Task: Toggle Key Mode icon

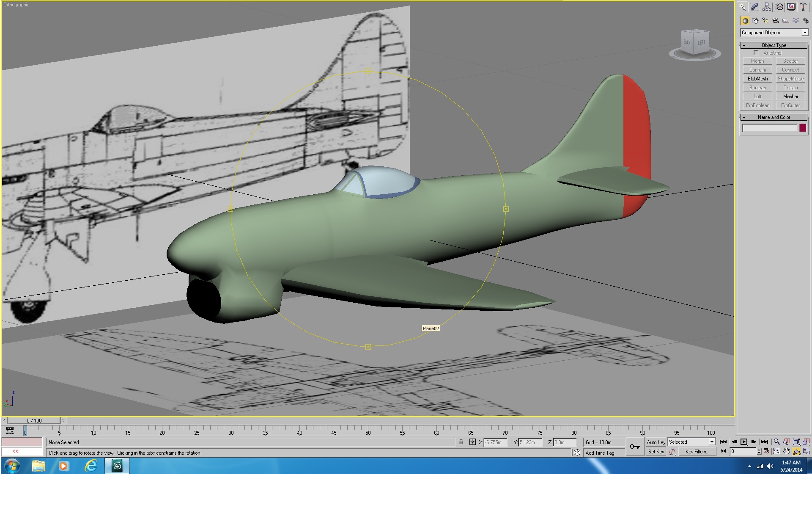Action: point(723,451)
